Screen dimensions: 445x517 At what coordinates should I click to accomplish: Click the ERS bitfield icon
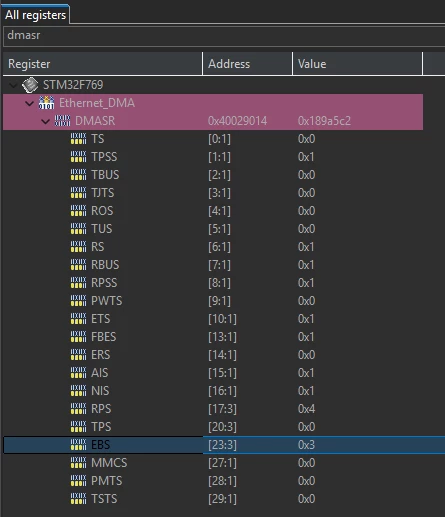click(78, 355)
